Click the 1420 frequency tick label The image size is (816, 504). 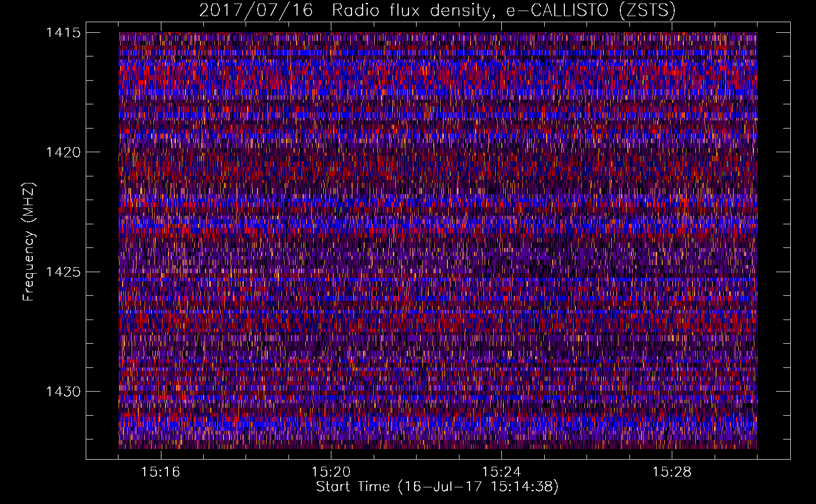click(63, 152)
